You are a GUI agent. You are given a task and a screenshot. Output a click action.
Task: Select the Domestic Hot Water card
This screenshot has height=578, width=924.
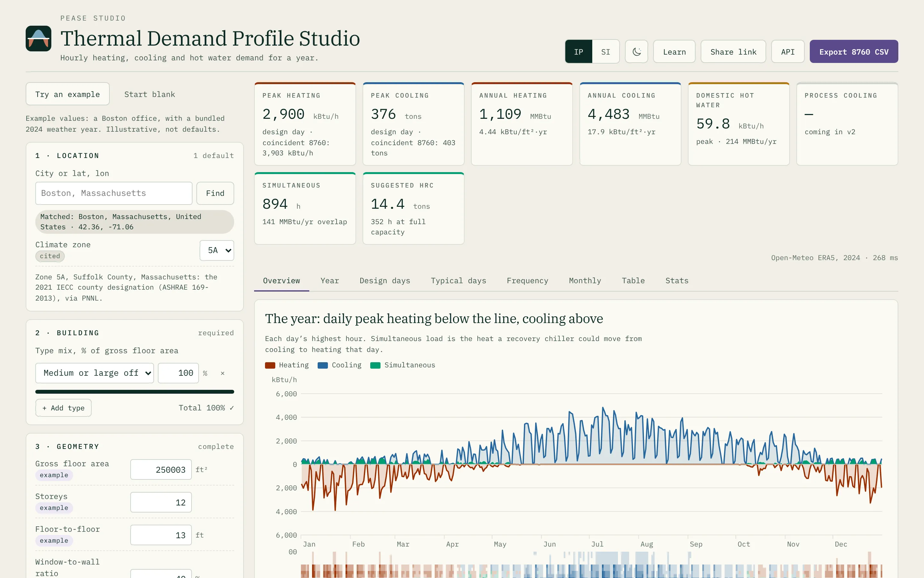739,124
